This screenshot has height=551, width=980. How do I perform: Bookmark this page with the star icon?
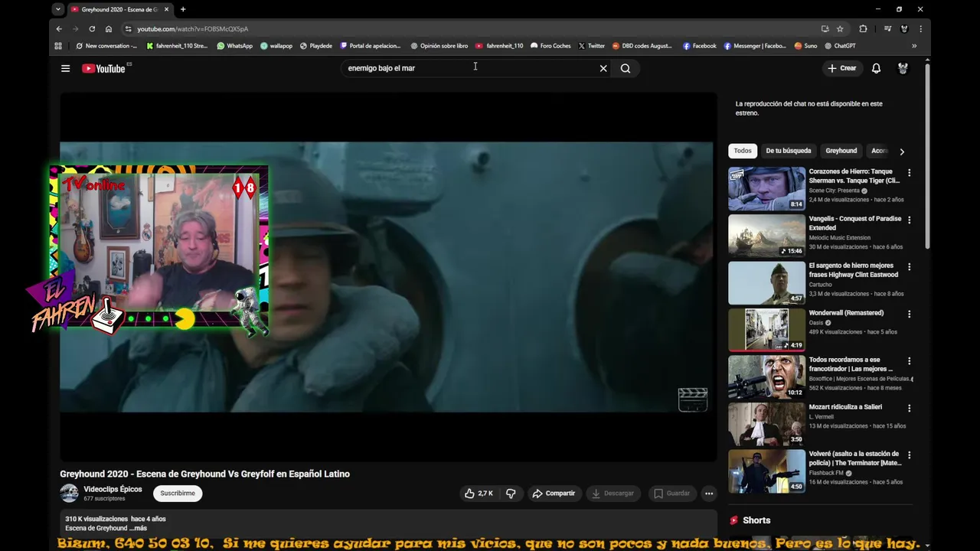(840, 28)
